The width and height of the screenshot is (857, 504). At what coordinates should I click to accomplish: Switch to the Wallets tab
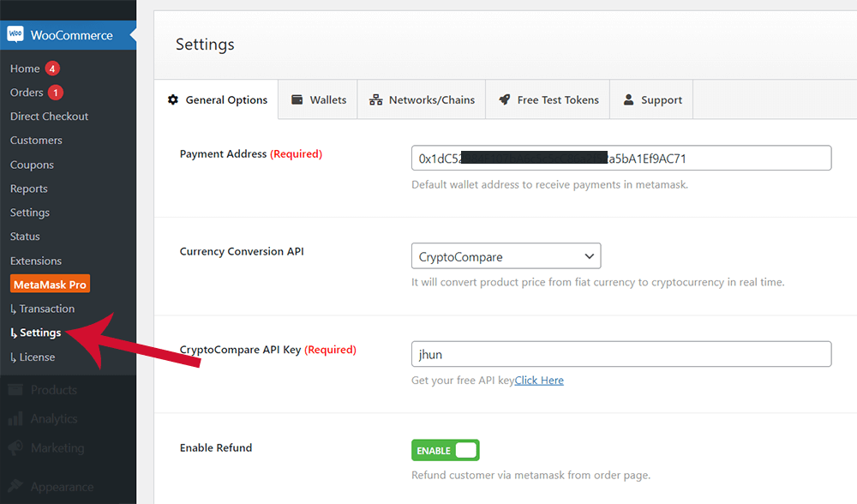318,99
